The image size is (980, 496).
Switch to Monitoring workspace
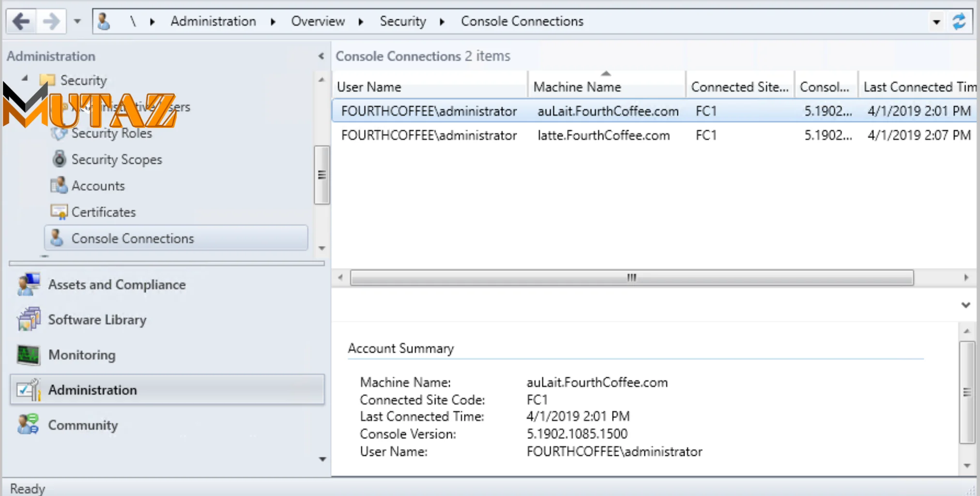(82, 355)
